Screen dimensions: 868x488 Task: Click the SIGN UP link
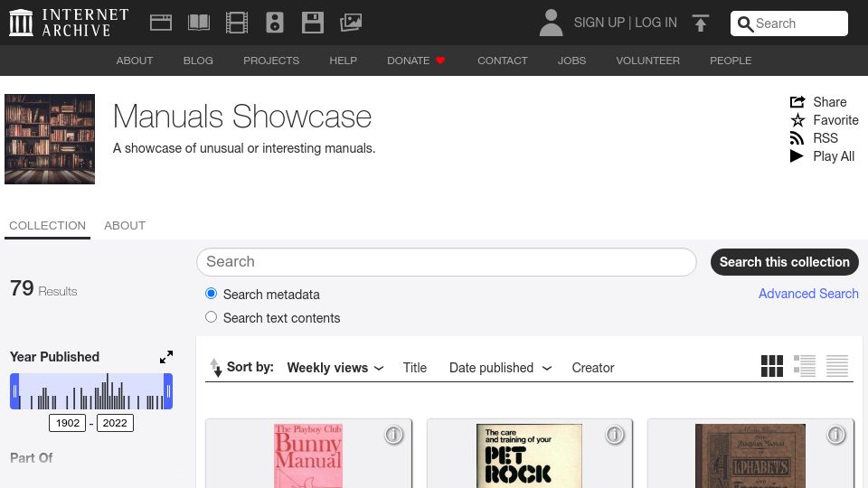[599, 23]
